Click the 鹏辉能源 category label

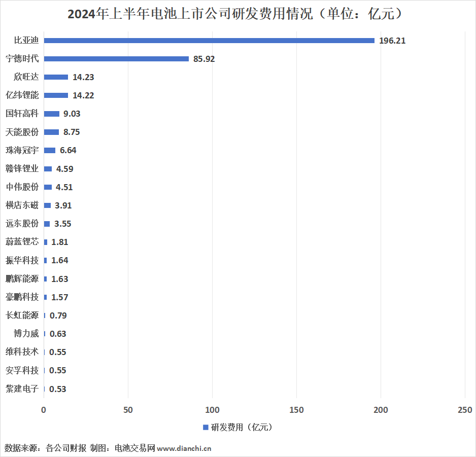pos(22,278)
